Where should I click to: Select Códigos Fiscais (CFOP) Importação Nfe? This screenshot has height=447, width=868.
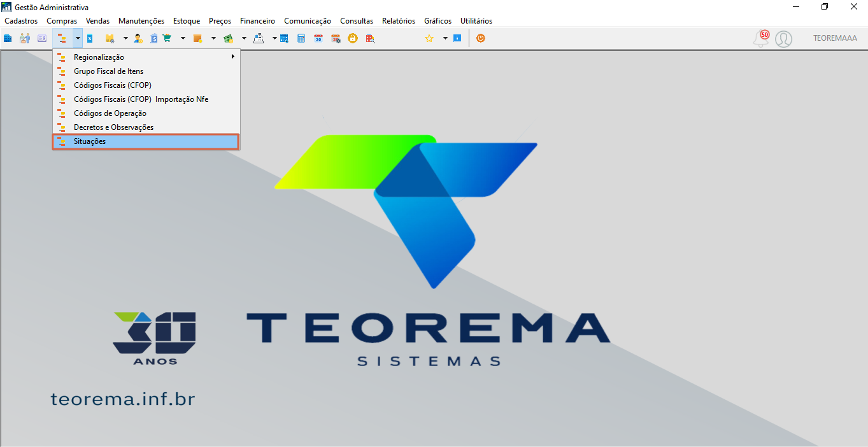(x=146, y=99)
